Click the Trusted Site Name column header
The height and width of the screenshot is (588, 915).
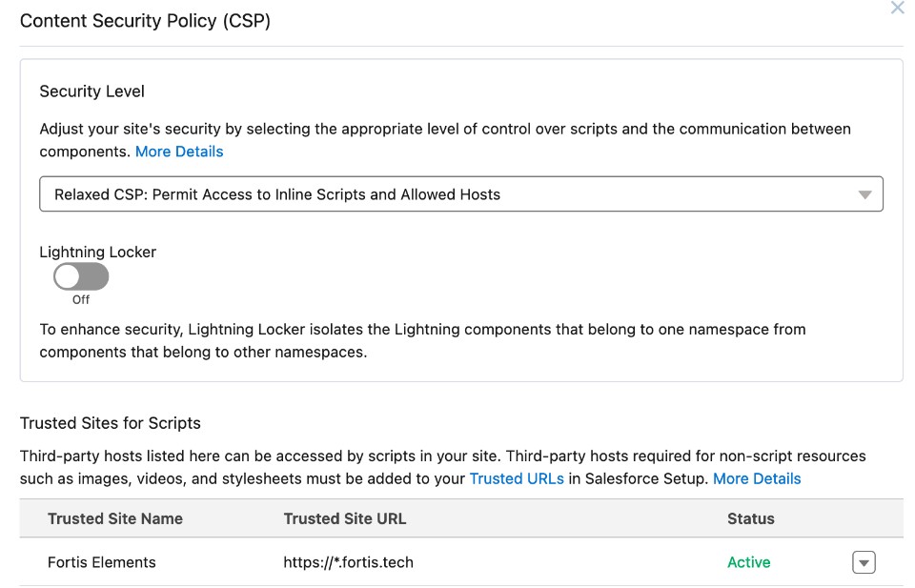(x=115, y=519)
